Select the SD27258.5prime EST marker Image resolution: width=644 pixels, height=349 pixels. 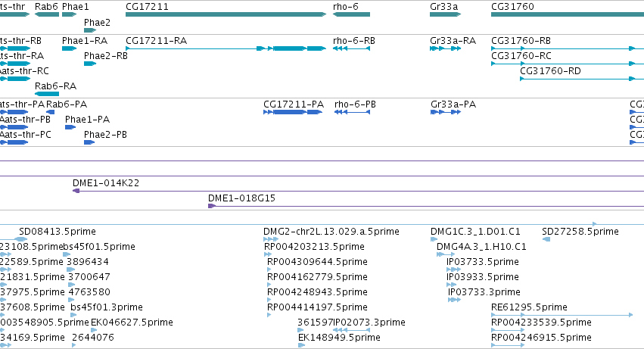[x=546, y=239]
